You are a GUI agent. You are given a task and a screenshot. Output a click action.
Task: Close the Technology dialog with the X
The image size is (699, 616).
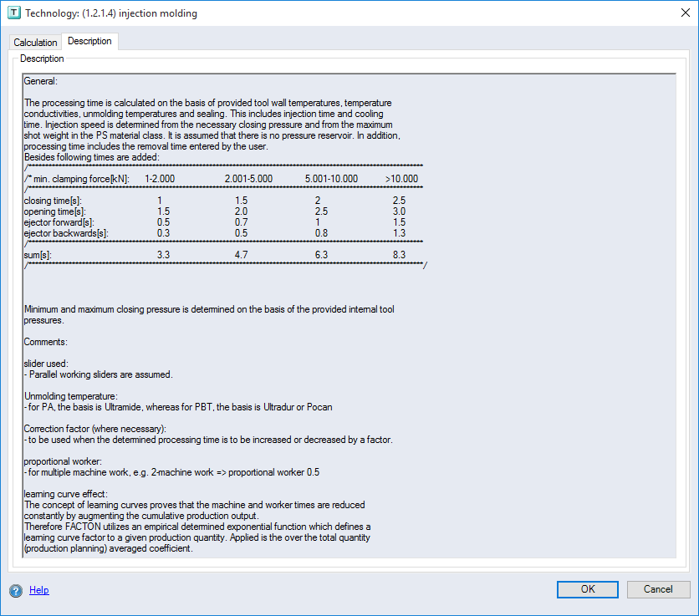[685, 13]
